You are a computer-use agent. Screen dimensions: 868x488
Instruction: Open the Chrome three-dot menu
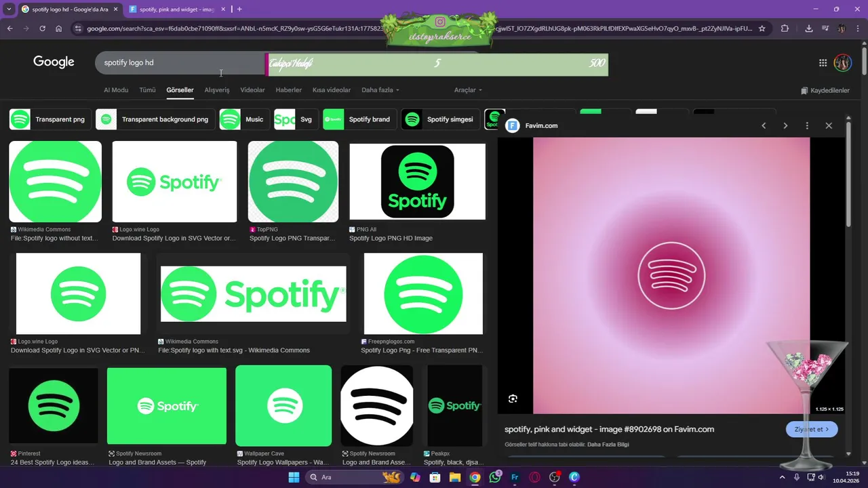(858, 28)
